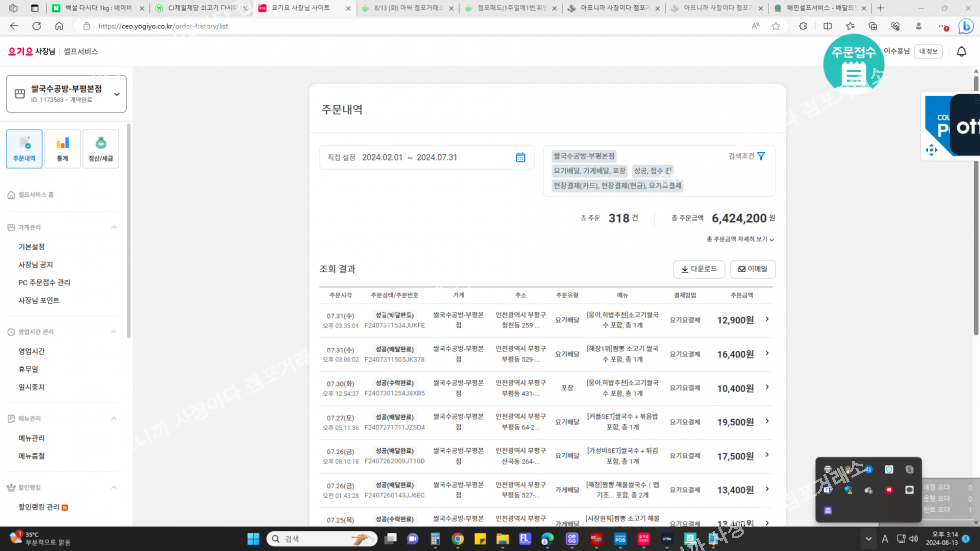
Task: Click the Windows taskbar 검색 search box
Action: [320, 538]
